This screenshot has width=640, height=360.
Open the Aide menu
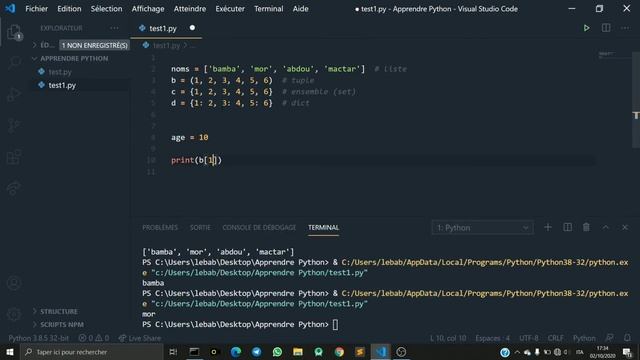point(300,9)
